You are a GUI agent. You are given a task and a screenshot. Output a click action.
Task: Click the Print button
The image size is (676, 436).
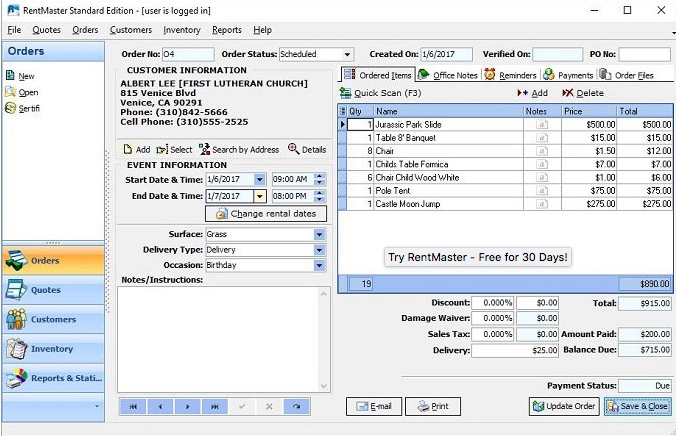tap(433, 406)
